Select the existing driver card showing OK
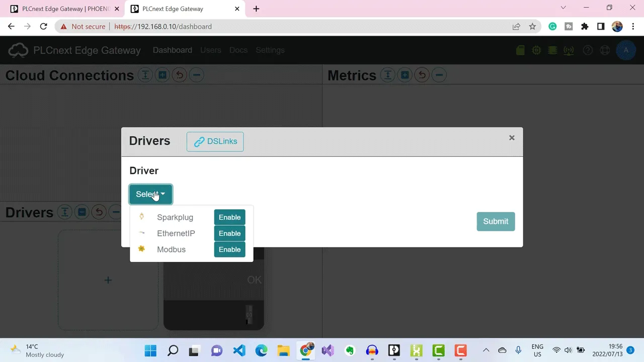Image resolution: width=644 pixels, height=362 pixels. [x=214, y=289]
